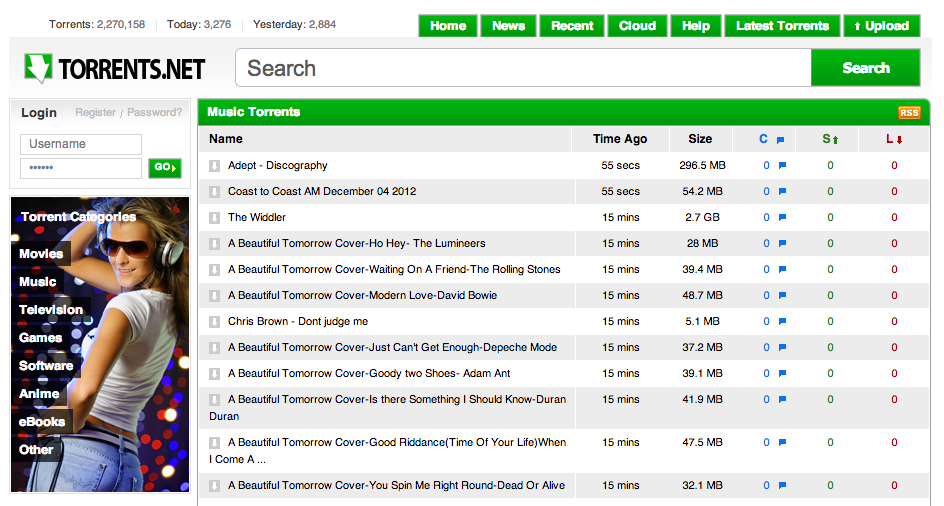
Task: Open The Widdler torrent link
Action: [x=256, y=217]
